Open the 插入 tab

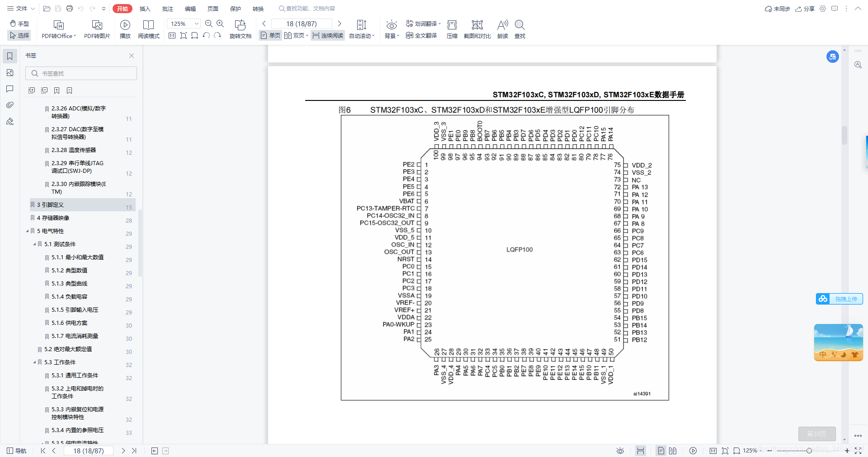tap(145, 9)
